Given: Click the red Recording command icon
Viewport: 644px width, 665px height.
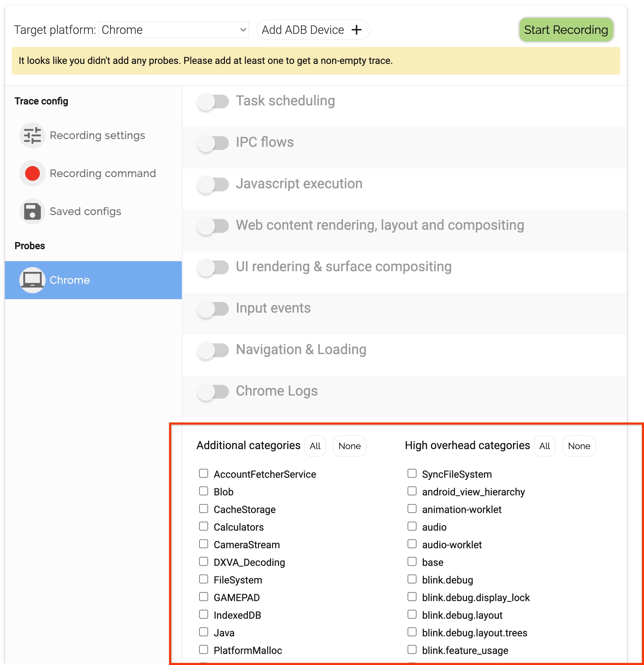Looking at the screenshot, I should (32, 173).
